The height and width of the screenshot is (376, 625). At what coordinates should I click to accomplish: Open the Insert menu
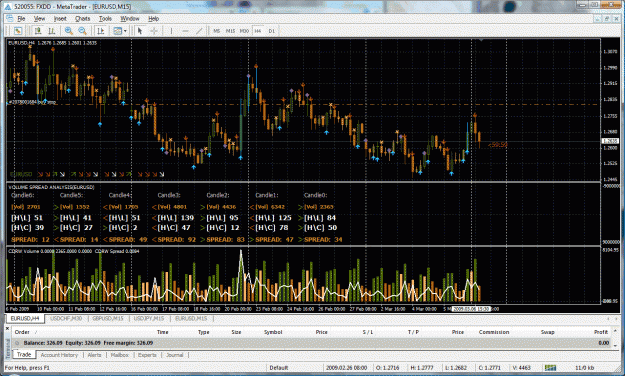click(x=60, y=18)
